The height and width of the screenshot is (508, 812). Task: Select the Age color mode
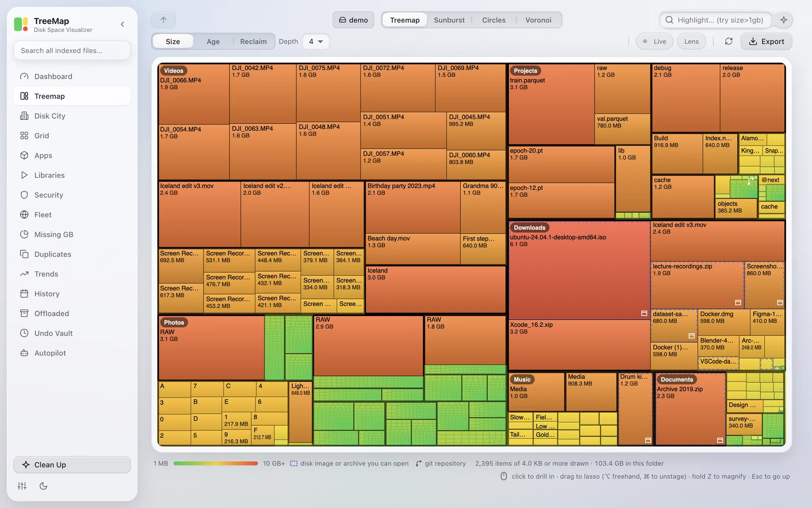coord(213,42)
